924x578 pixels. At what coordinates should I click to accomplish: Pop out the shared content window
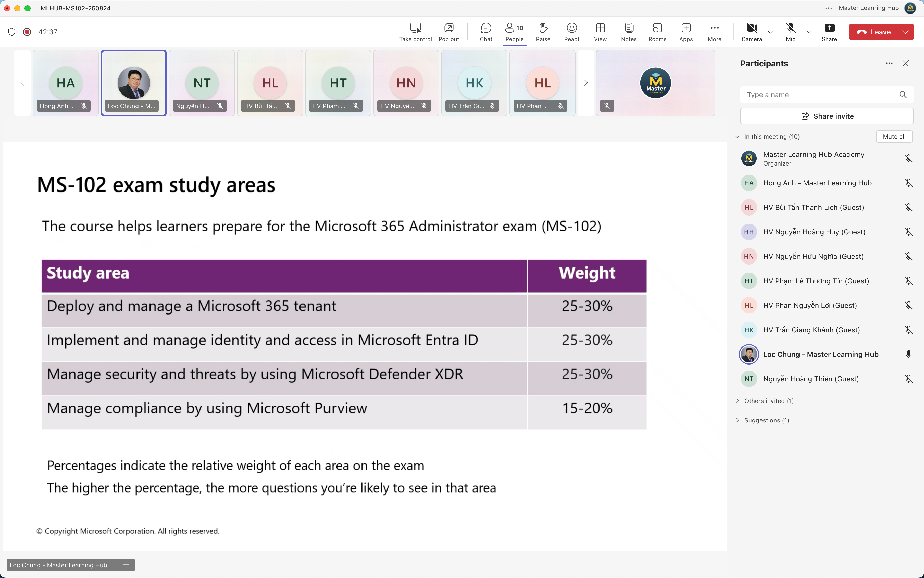[x=448, y=32]
